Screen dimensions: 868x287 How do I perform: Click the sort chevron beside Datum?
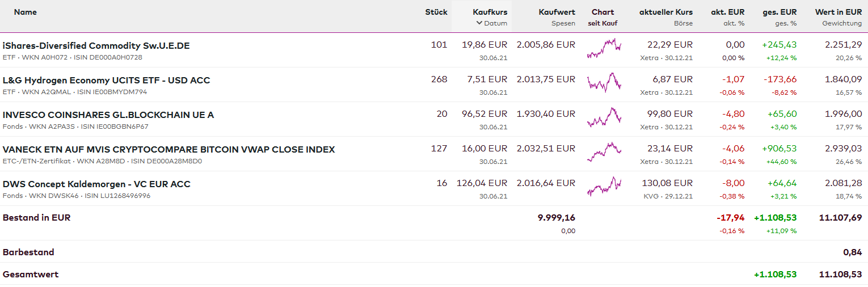pyautogui.click(x=479, y=23)
